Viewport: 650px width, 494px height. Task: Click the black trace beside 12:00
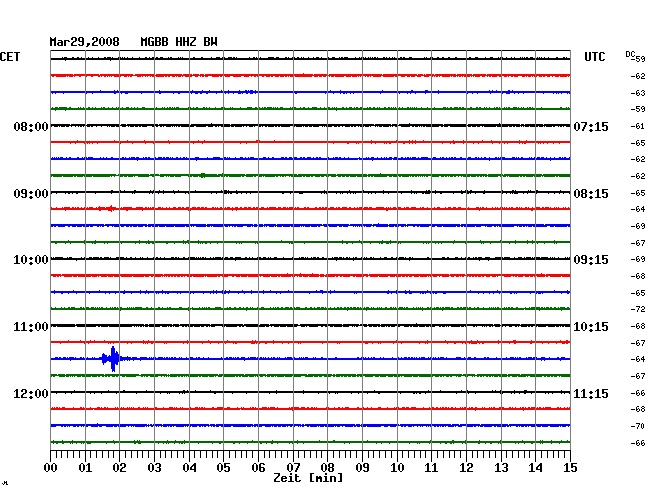(310, 392)
